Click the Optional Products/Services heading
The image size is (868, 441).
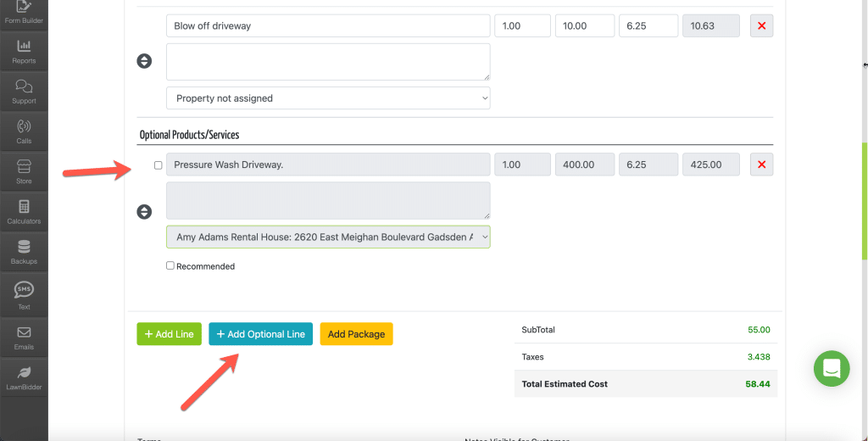[x=189, y=135]
